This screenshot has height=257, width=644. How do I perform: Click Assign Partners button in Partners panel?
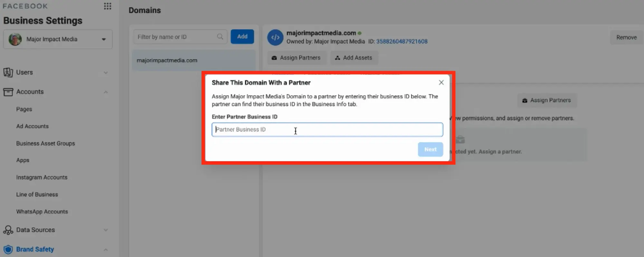547,100
